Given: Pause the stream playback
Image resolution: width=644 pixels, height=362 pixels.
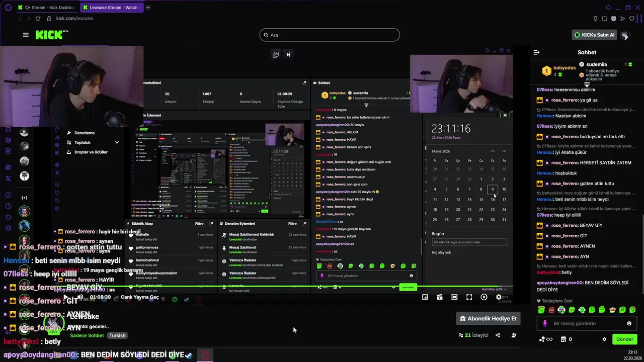Looking at the screenshot, I should pos(65,297).
